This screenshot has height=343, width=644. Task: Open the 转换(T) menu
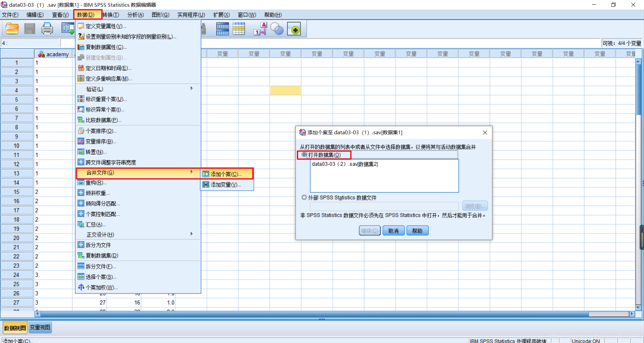point(111,15)
